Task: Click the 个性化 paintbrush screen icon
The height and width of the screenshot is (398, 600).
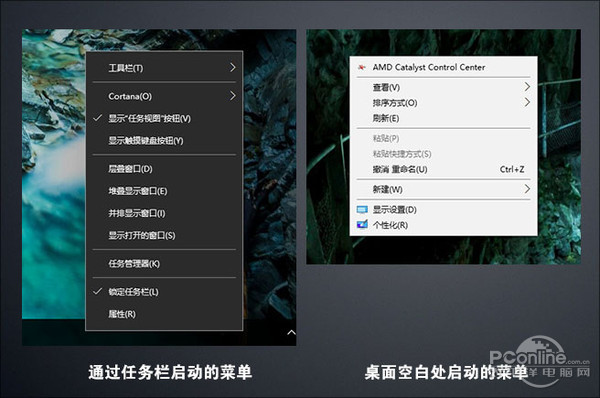Action: 362,224
